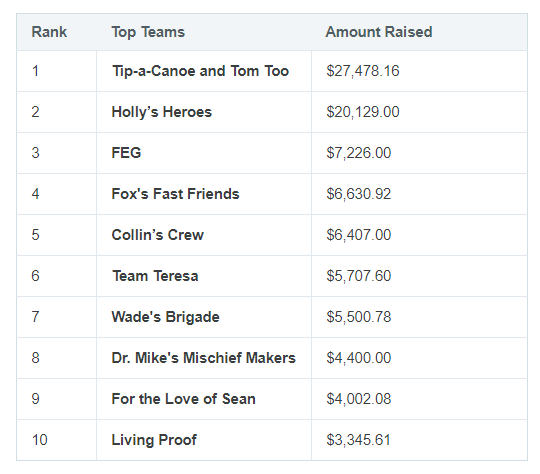
Task: Open Dr. Mike's Mischief Makers team
Action: coord(204,358)
